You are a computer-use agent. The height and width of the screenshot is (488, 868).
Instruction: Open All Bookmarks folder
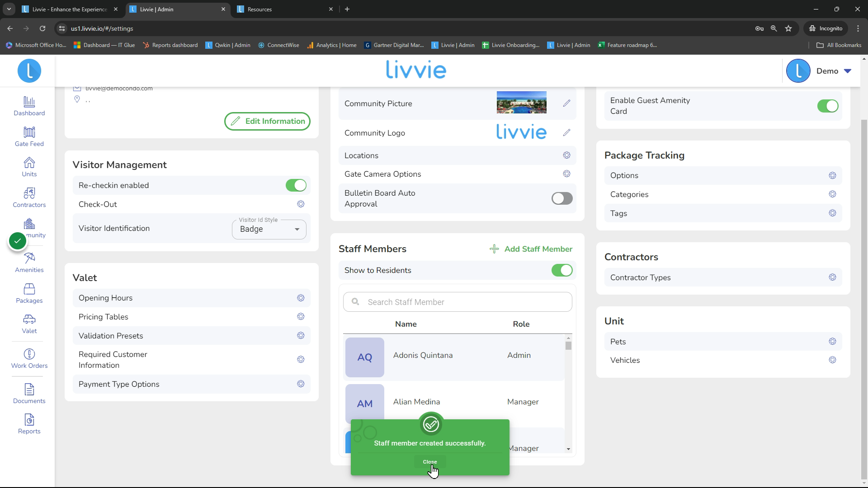click(x=839, y=45)
